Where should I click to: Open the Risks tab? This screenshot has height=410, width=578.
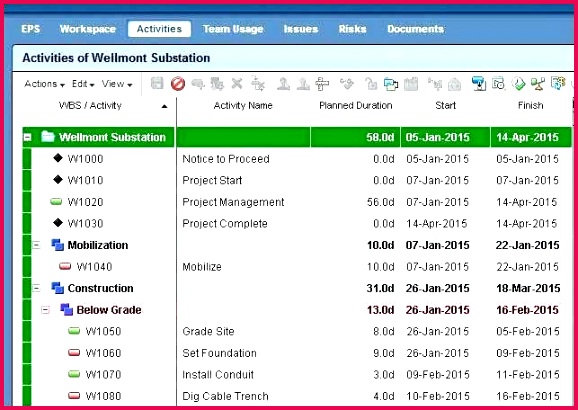tap(352, 29)
